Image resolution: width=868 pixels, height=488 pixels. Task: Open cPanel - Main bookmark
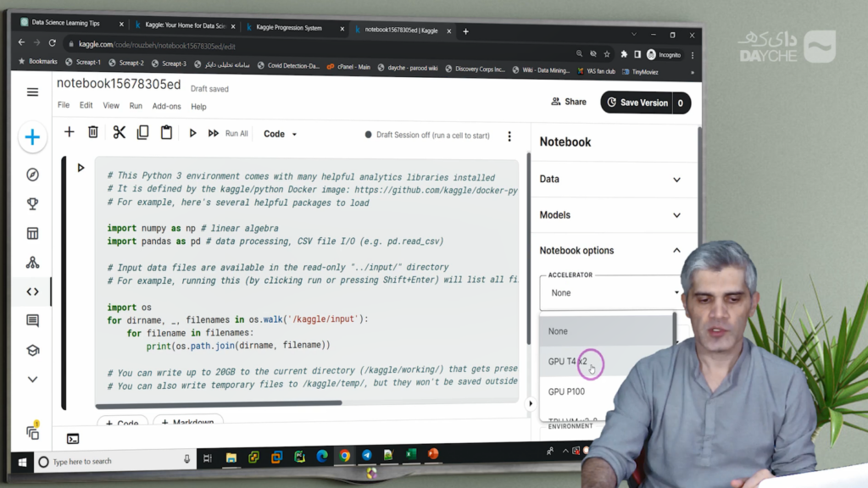348,67
